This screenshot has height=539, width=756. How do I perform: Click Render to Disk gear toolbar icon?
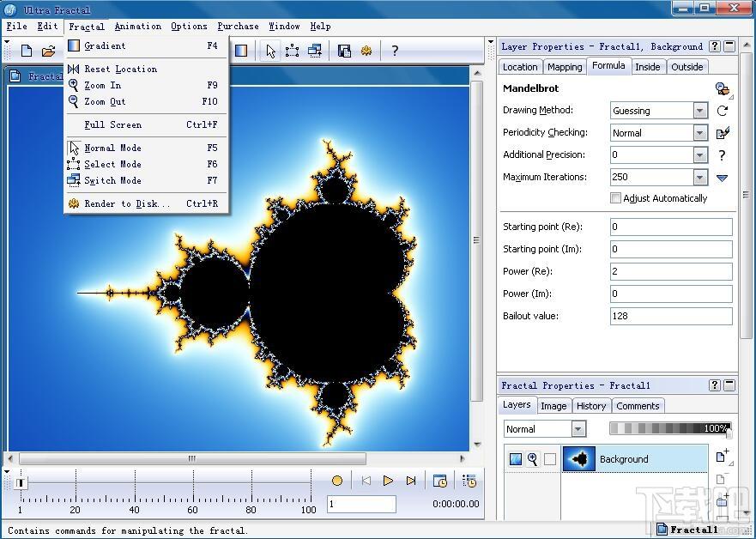(366, 51)
